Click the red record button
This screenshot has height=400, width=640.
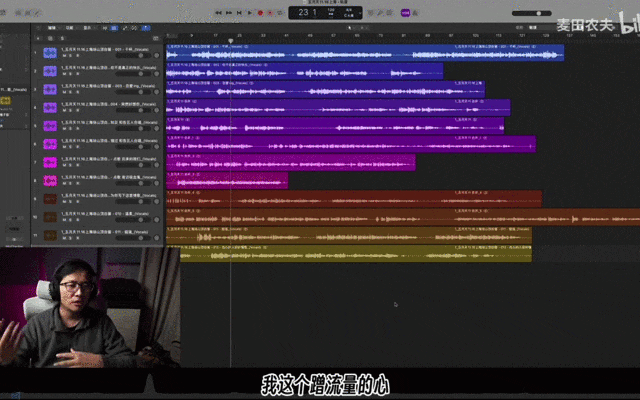coord(260,13)
